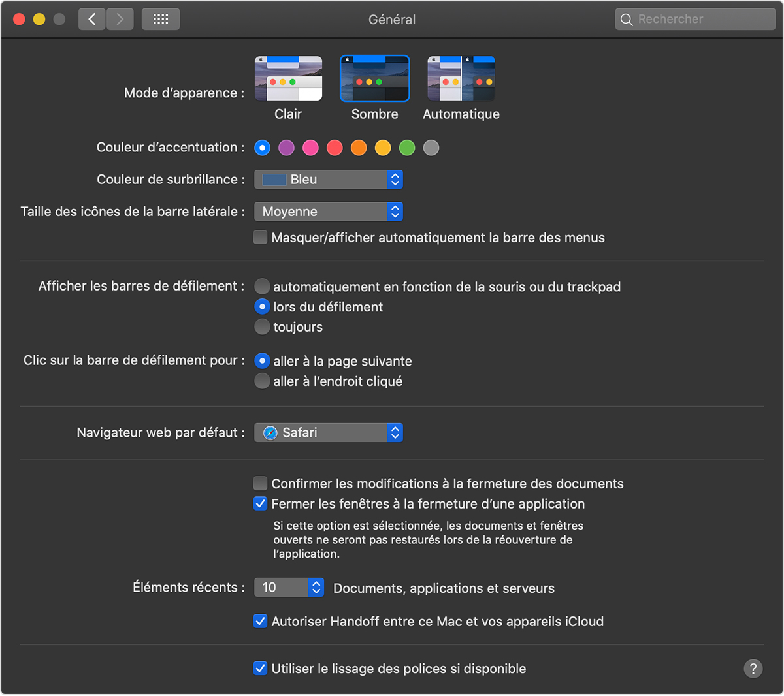Choose the Sombre appearance mode

pos(374,79)
